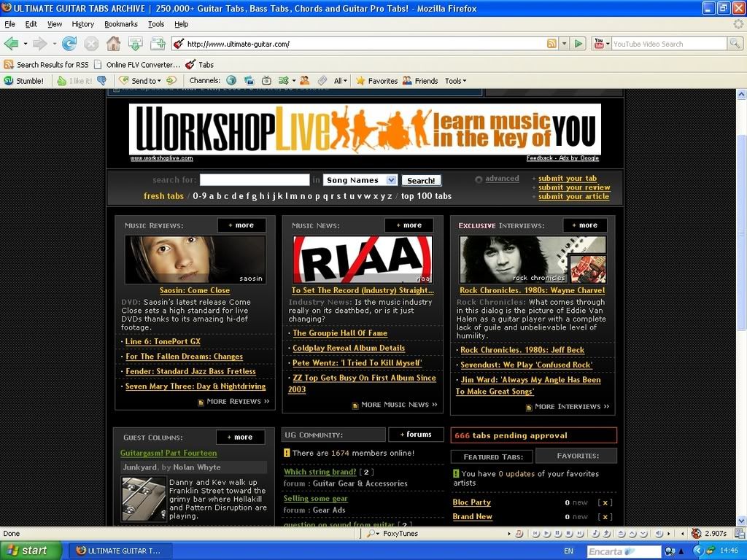Click the globe channel icon
Screen dimensions: 747x560
[x=231, y=81]
